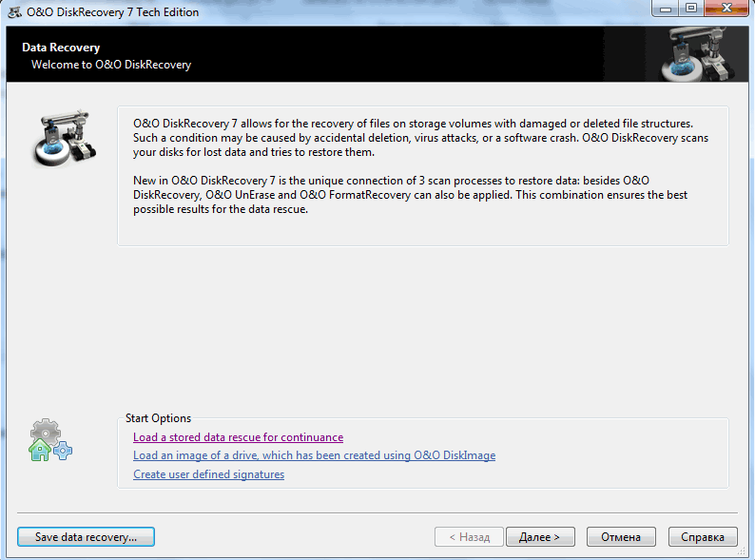Minimize the DiskRecovery window

pyautogui.click(x=666, y=10)
